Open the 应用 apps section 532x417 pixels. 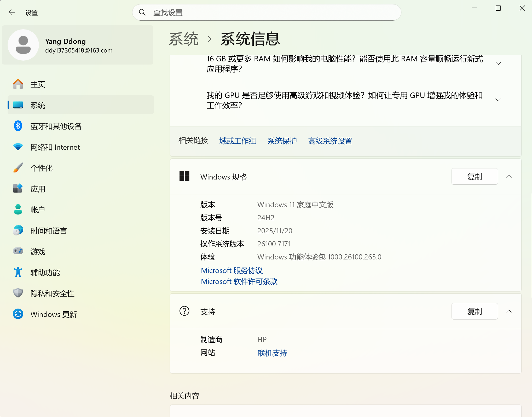click(38, 189)
